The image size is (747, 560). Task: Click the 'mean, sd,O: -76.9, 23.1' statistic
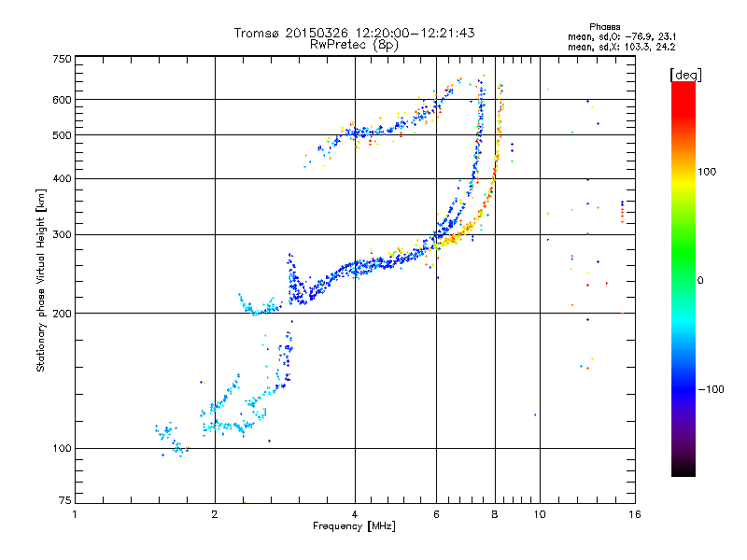[622, 36]
